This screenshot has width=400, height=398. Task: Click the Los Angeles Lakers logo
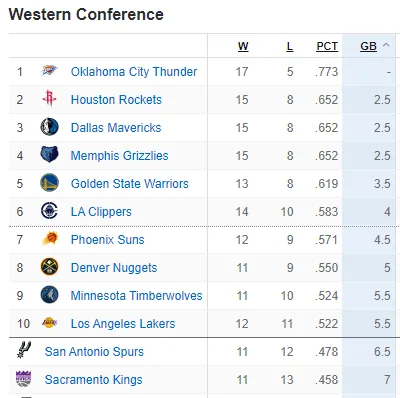click(49, 323)
